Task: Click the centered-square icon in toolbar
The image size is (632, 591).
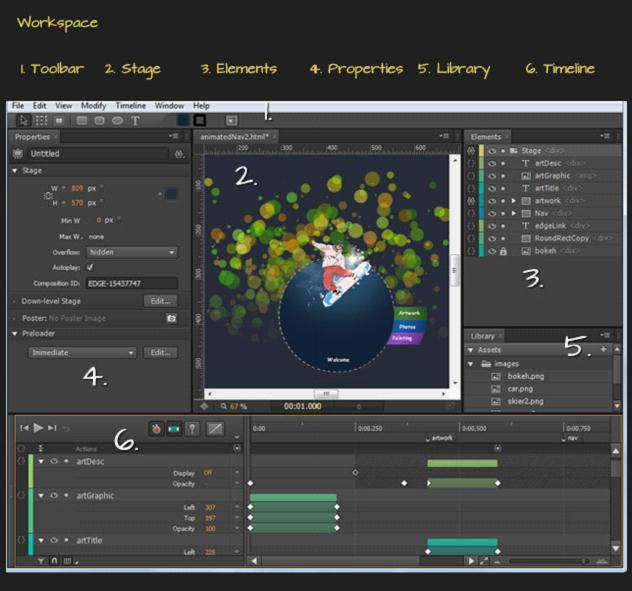Action: click(231, 120)
